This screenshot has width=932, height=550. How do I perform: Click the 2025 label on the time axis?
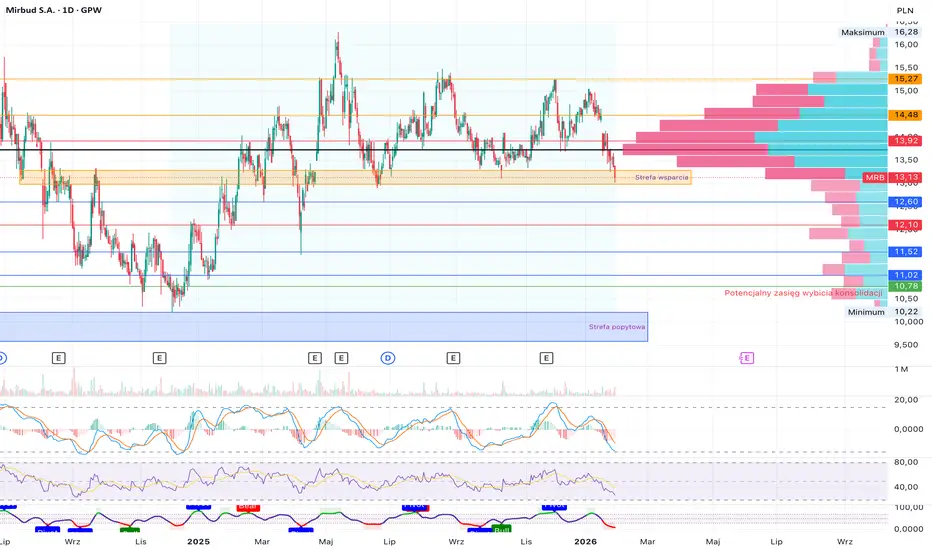[199, 542]
